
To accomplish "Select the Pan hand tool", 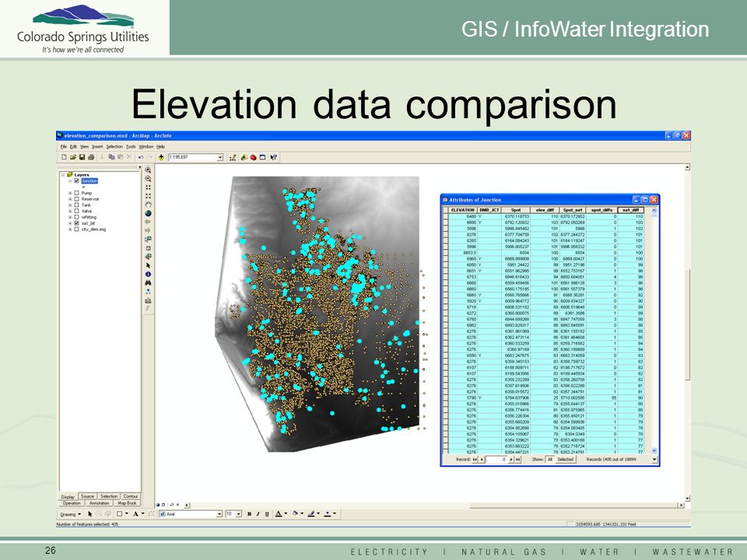I will point(148,205).
